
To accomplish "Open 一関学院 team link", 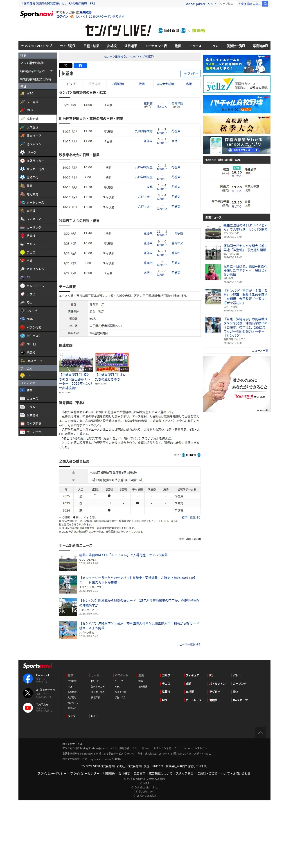I will (x=177, y=233).
